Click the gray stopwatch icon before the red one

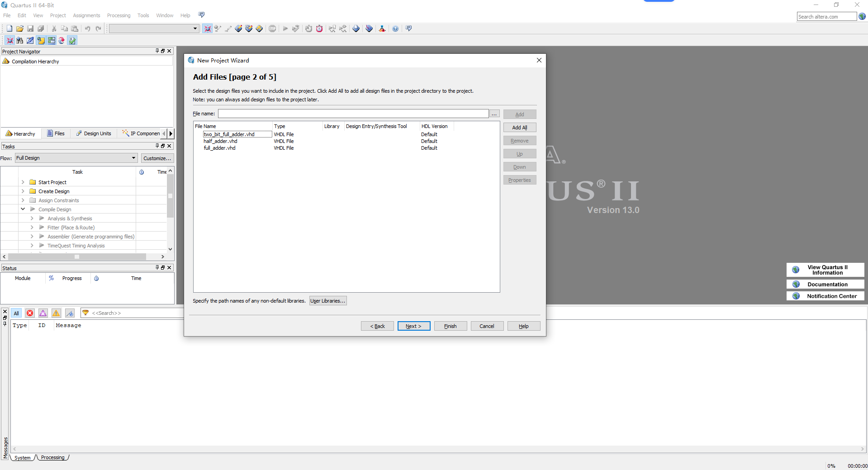[x=308, y=28]
